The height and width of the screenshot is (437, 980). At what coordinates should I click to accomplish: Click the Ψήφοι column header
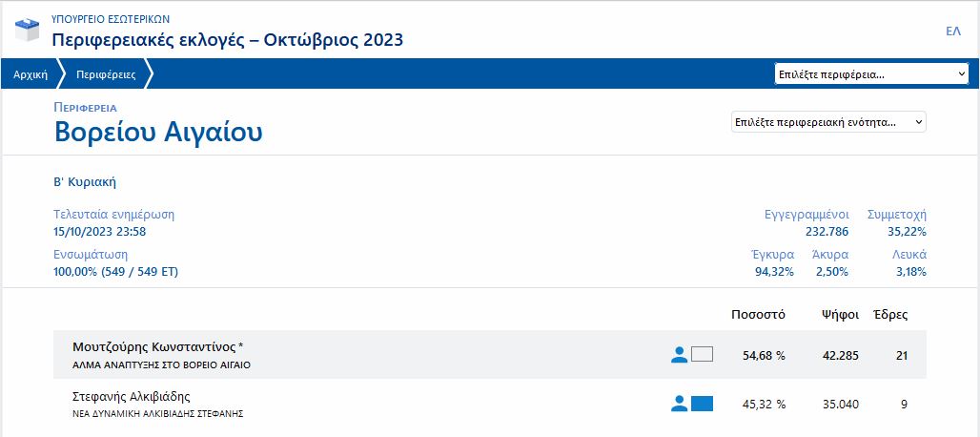coord(840,314)
